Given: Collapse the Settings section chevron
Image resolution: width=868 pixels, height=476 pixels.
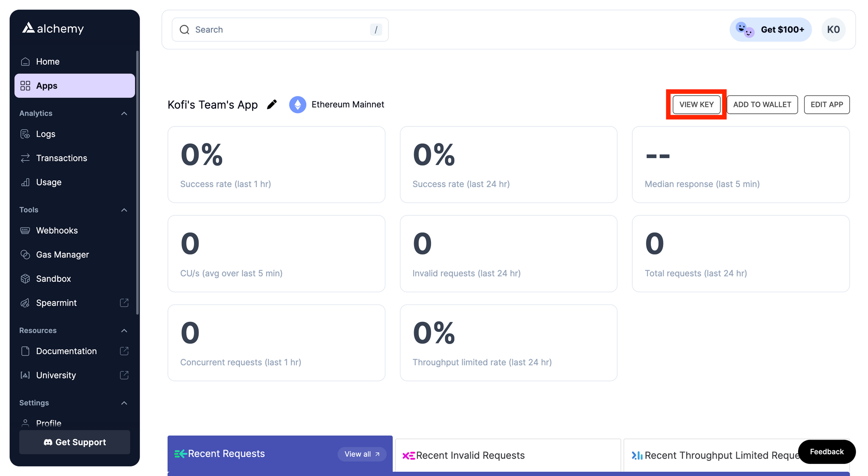Looking at the screenshot, I should pyautogui.click(x=124, y=403).
